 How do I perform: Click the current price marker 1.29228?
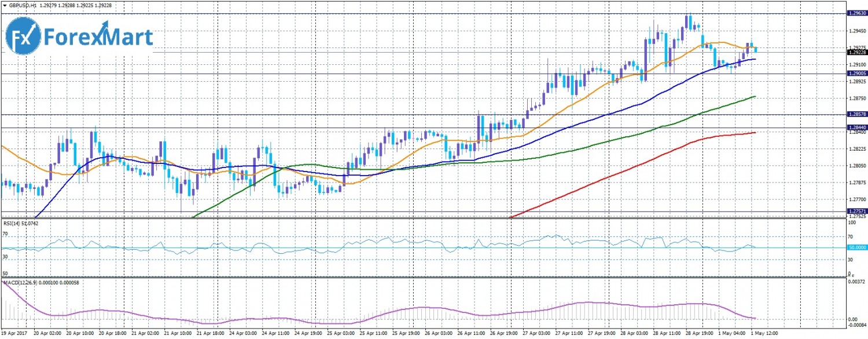tap(856, 52)
